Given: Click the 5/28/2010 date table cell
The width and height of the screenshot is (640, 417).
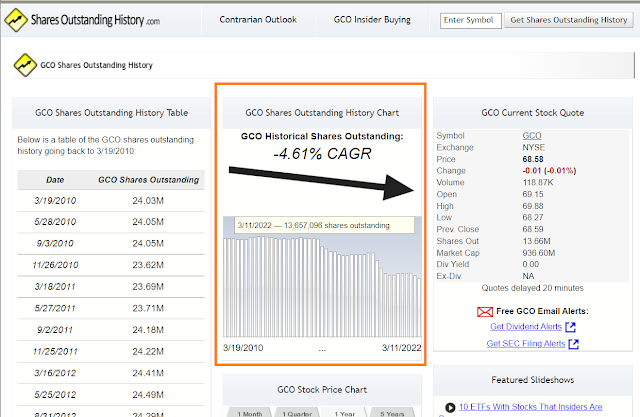Looking at the screenshot, I should (55, 222).
